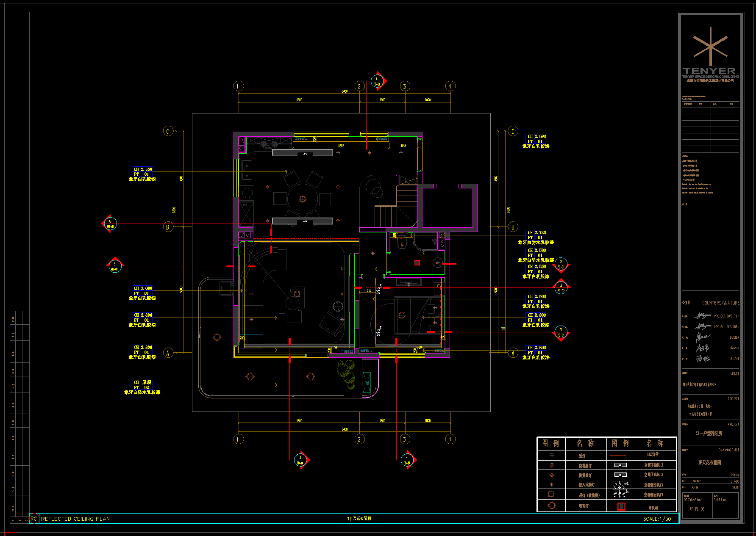Select section marker 2 PD-01
The height and width of the screenshot is (536, 756).
pos(561,265)
